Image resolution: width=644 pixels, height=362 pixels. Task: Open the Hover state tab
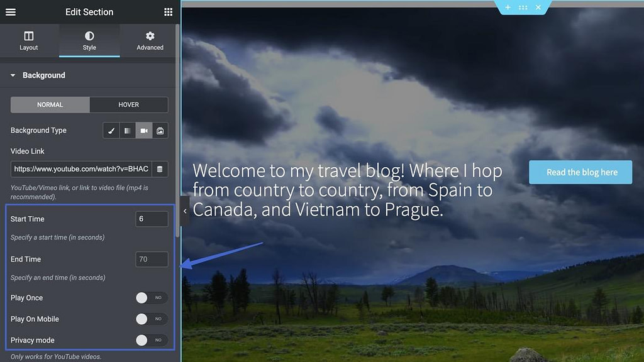[x=128, y=104]
